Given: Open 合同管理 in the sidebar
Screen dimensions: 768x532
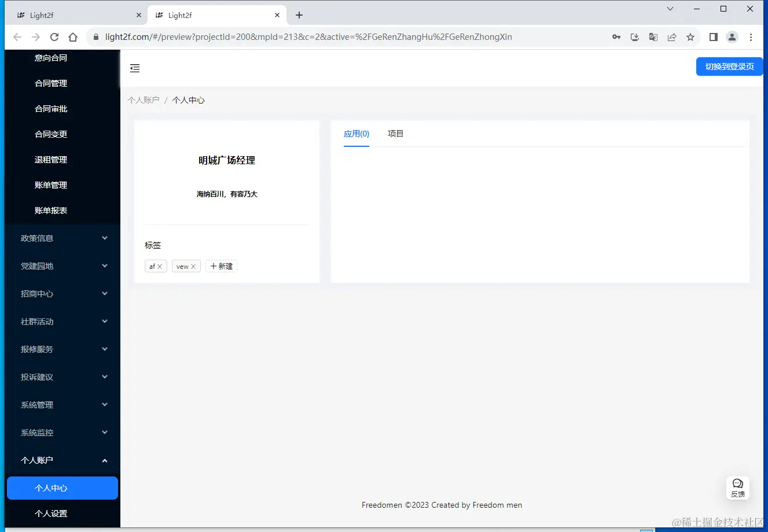Looking at the screenshot, I should (51, 83).
